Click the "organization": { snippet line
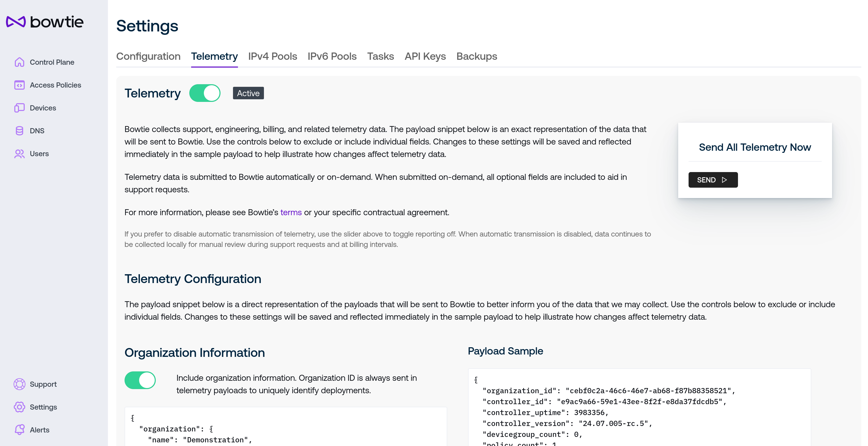This screenshot has height=446, width=868. pos(176,429)
